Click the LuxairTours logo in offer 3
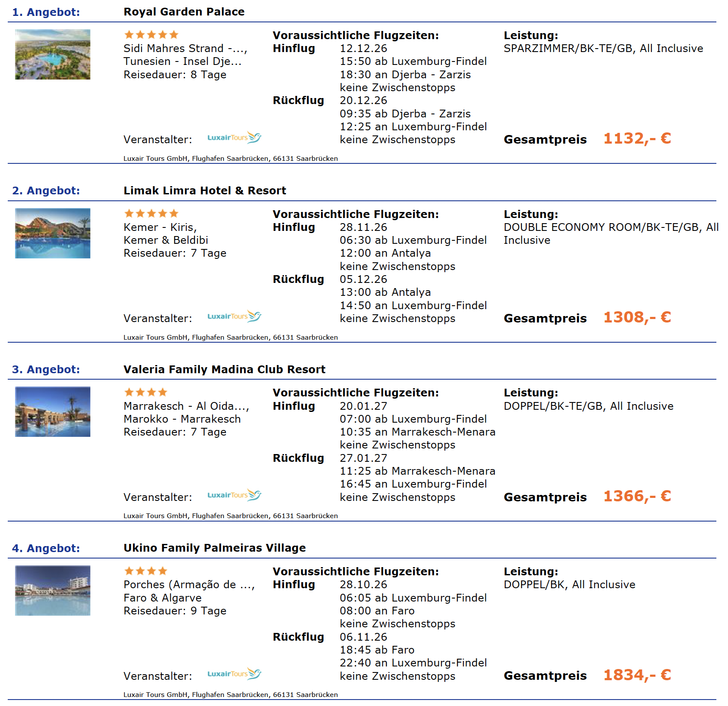 234,495
